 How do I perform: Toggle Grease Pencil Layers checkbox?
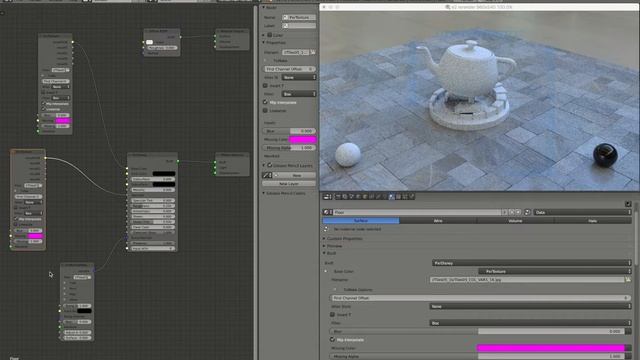[x=269, y=165]
